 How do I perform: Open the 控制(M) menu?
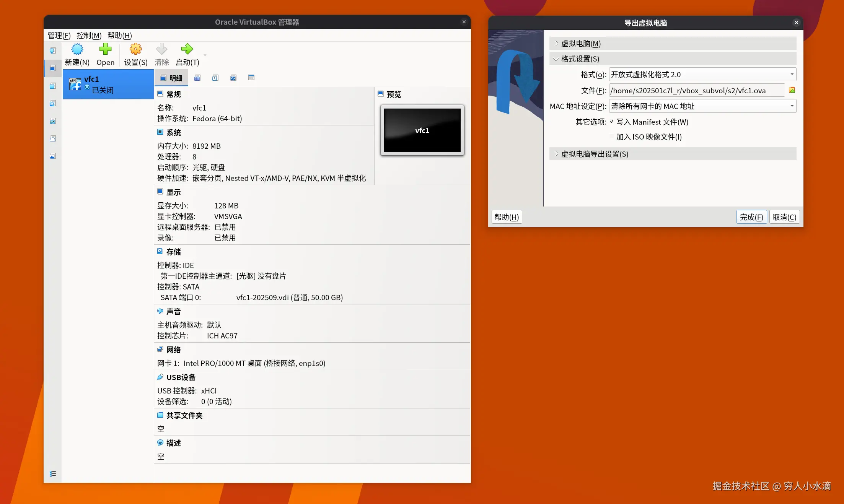[89, 36]
